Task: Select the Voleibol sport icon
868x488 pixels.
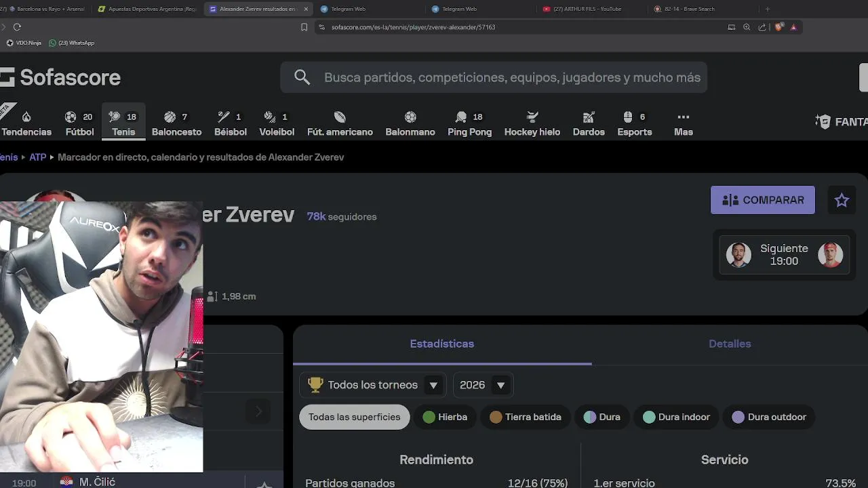Action: (269, 117)
